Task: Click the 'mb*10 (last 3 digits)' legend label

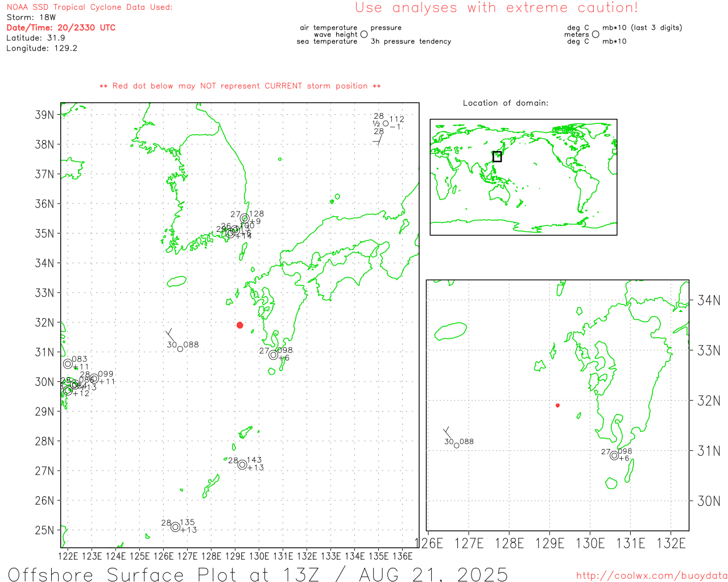Action: pos(642,27)
